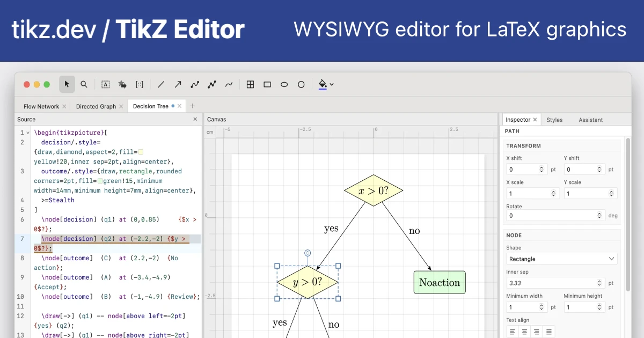Viewport: 644px width, 338px height.
Task: Collapse the line 1 code fold arrow
Action: tap(28, 133)
